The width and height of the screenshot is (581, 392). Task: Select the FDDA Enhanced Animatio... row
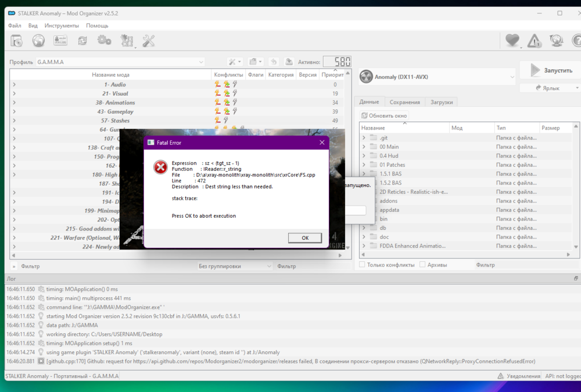point(466,246)
